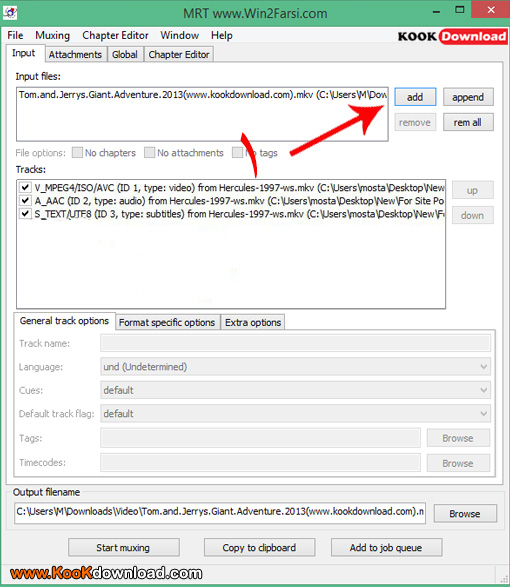The width and height of the screenshot is (510, 587).
Task: Switch to the Chapter Editor tab
Action: 179,55
